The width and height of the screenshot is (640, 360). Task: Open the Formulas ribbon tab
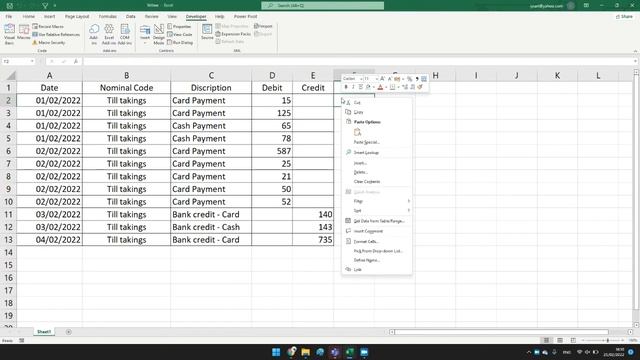pos(108,17)
